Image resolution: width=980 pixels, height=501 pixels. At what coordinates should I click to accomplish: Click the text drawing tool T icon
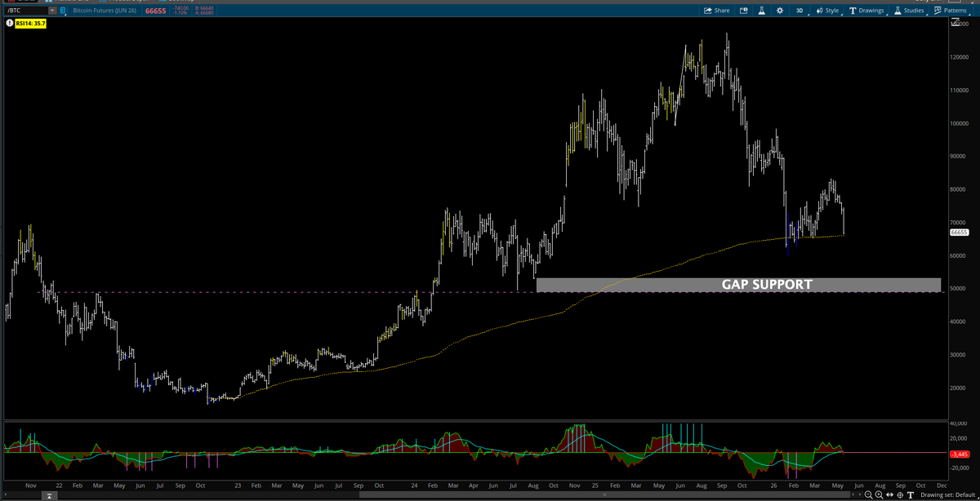click(911, 495)
